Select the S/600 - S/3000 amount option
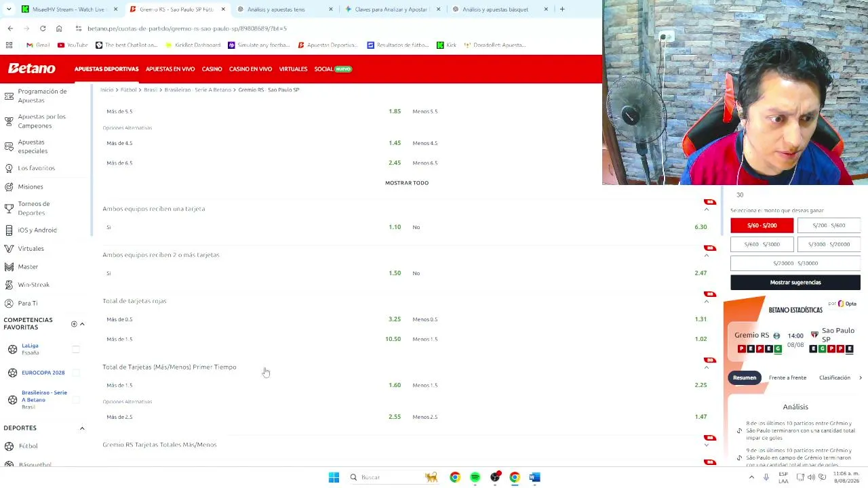This screenshot has width=868, height=488. click(762, 244)
